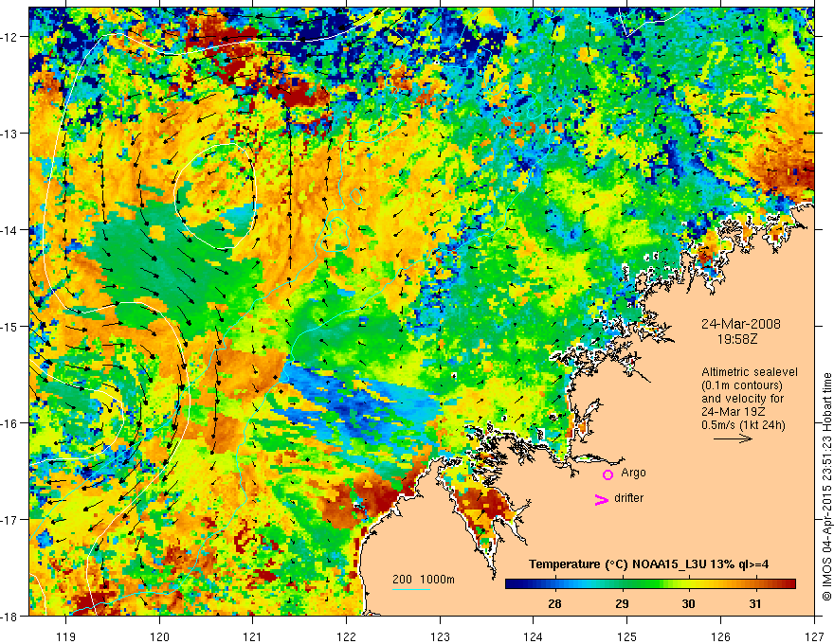This screenshot has width=834, height=644.
Task: Click the 'and velocity for' caption line
Action: tap(742, 399)
